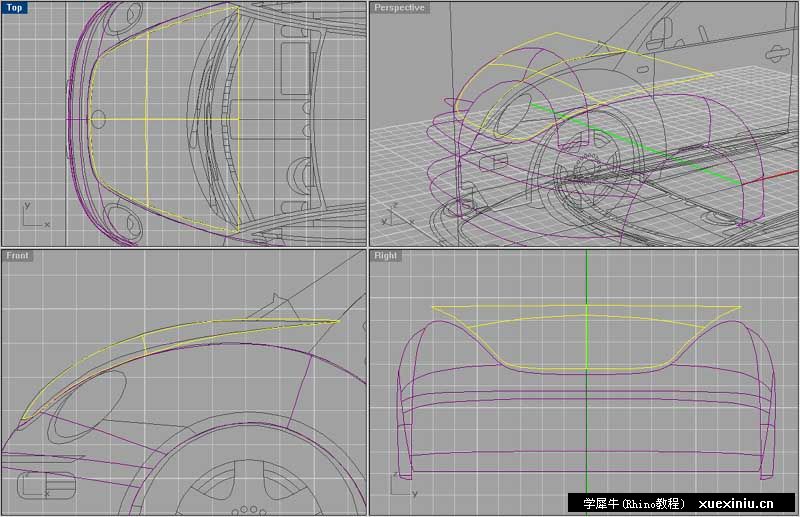Activate the Right viewport title label
Screen dimensions: 800x517
385,255
